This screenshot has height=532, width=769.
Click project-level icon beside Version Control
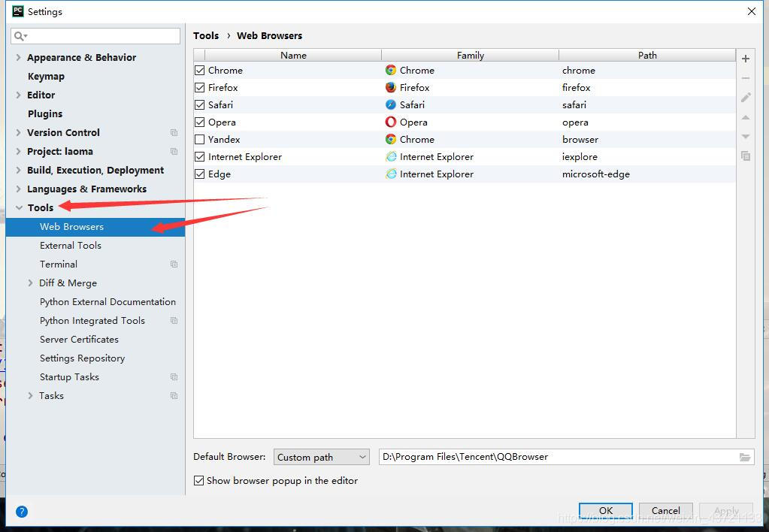coord(174,132)
